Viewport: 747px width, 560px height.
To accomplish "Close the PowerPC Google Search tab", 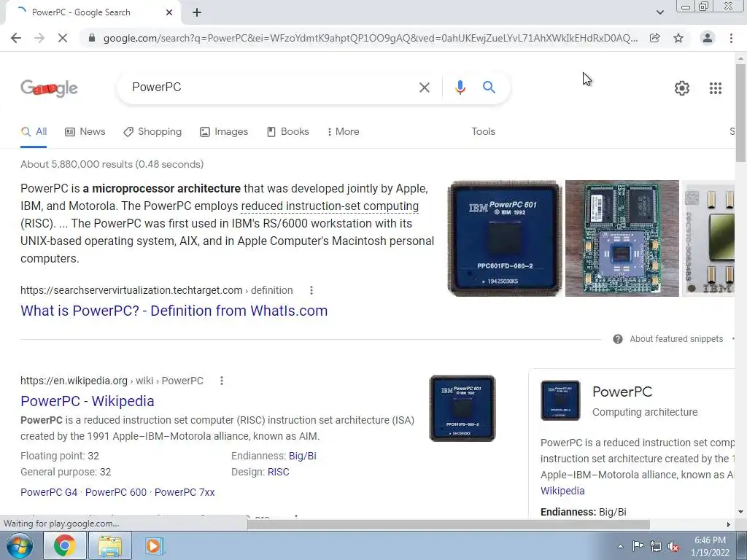I will pos(169,12).
